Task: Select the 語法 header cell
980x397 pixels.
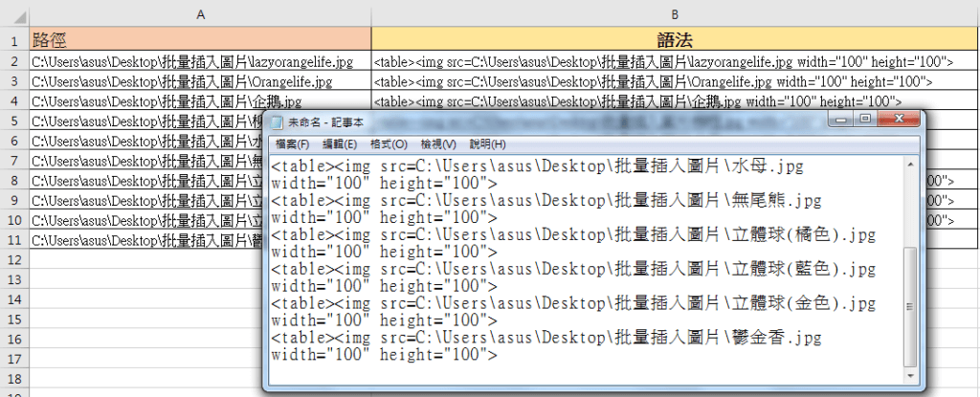Action: (675, 40)
